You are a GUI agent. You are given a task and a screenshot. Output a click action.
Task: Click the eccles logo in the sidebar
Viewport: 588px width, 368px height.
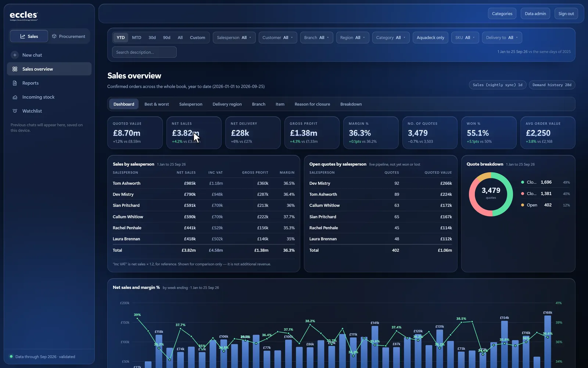(24, 16)
